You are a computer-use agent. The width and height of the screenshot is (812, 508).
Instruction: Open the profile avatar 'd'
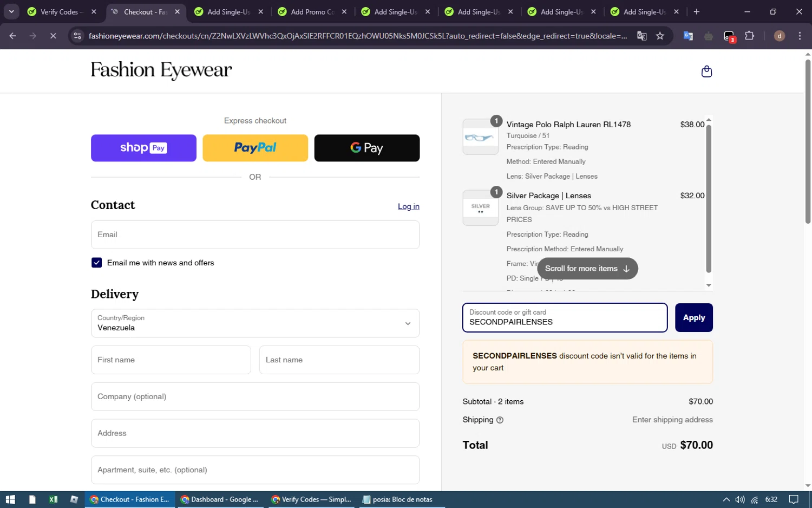[779, 36]
